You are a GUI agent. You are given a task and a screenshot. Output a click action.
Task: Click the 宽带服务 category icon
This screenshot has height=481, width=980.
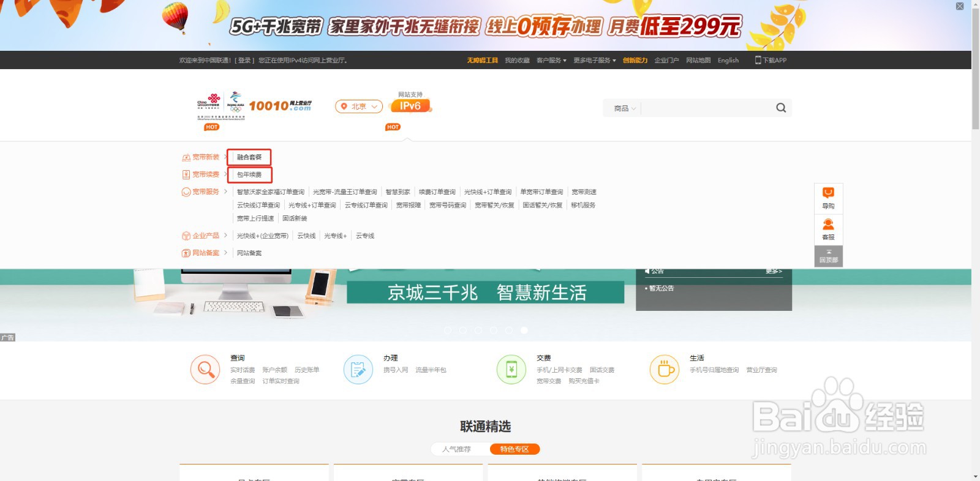coord(186,192)
